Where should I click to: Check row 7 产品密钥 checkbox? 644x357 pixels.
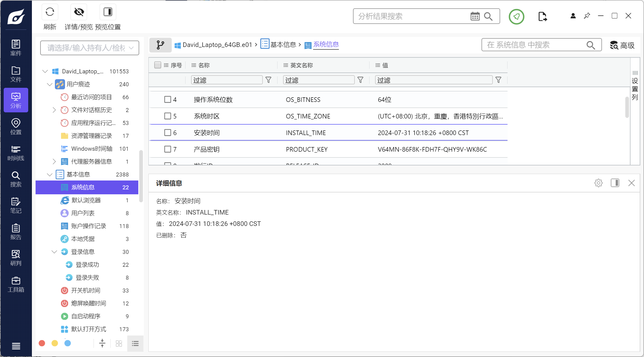tap(167, 149)
